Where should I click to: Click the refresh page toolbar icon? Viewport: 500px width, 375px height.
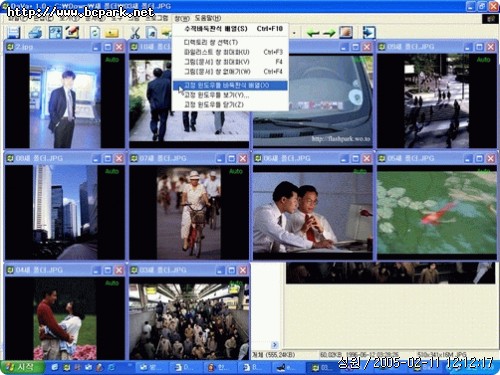pyautogui.click(x=95, y=32)
